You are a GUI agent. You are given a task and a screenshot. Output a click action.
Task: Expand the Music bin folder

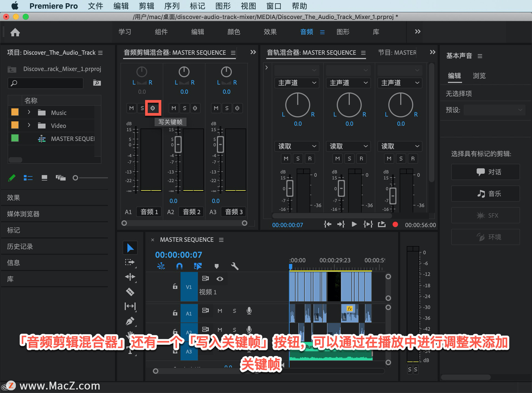29,112
